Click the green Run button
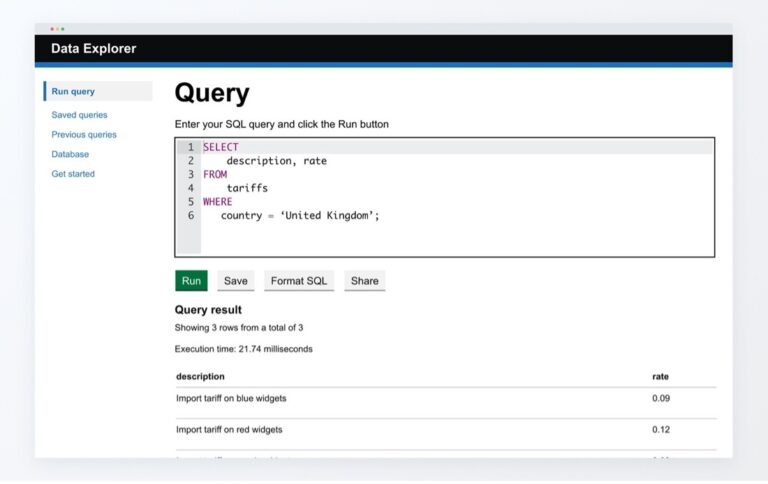This screenshot has height=484, width=768. click(191, 281)
